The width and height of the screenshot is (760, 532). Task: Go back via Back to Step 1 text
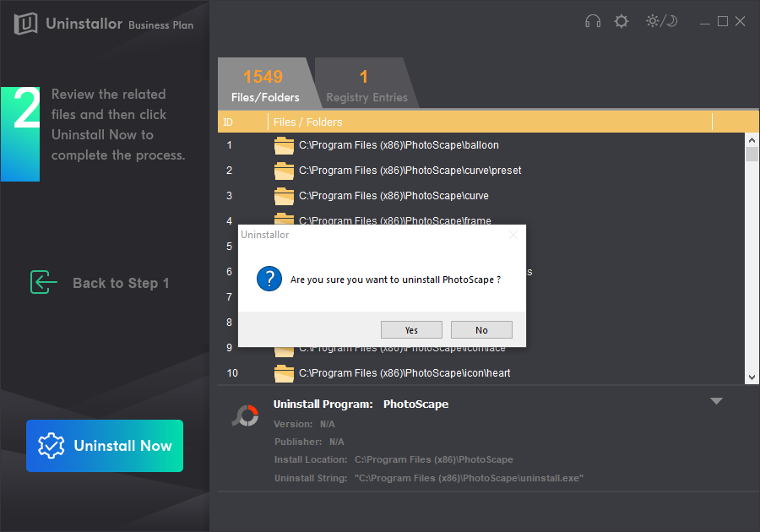coord(121,283)
